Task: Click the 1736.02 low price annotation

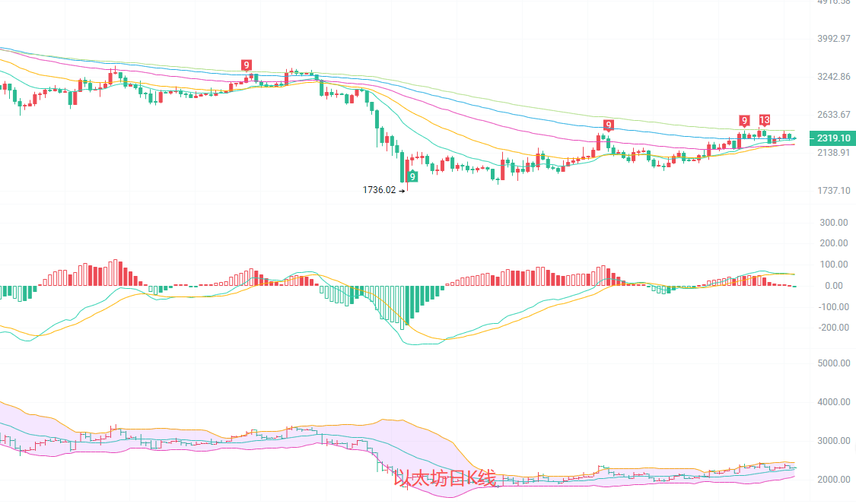Action: click(x=380, y=190)
